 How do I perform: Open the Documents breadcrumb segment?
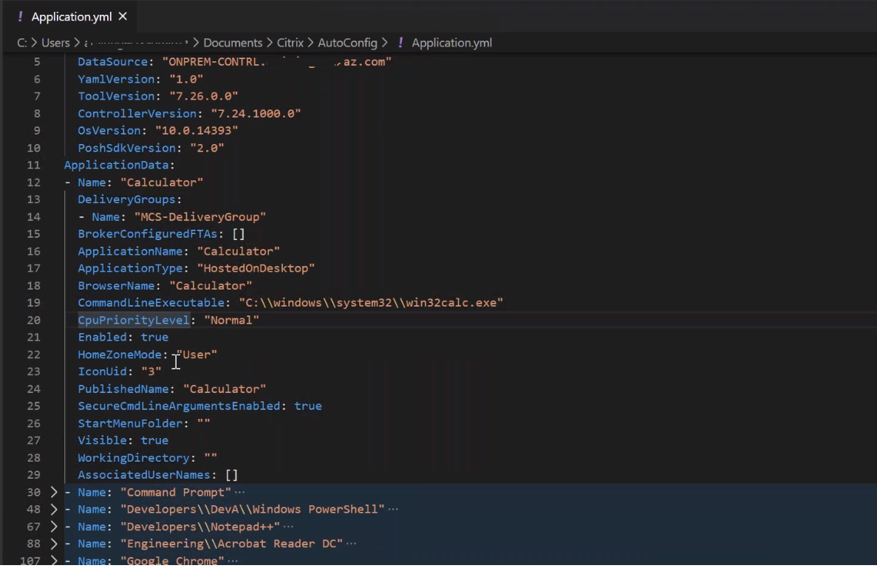click(x=233, y=43)
